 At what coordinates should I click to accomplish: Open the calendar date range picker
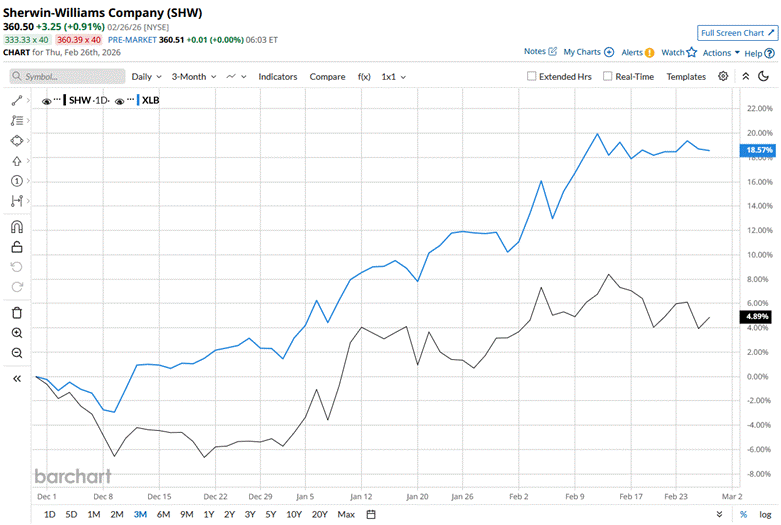371,514
